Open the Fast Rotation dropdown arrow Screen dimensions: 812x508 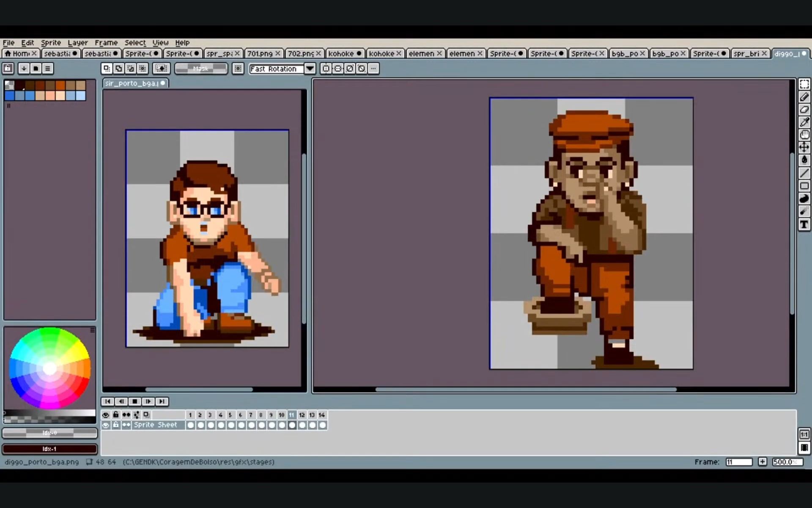[310, 69]
